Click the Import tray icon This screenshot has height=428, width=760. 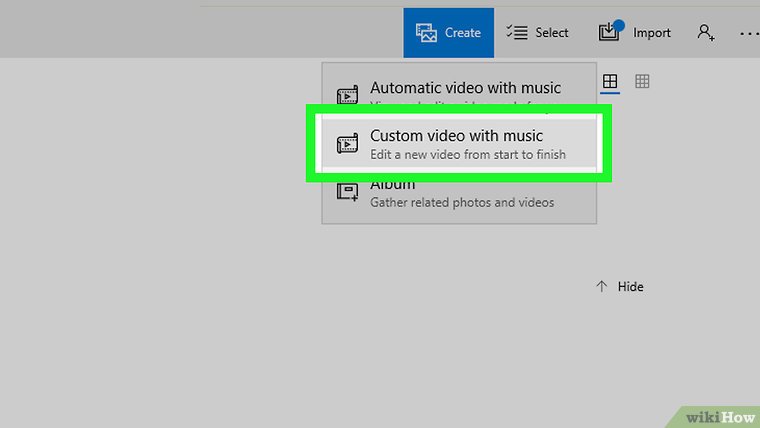coord(609,33)
